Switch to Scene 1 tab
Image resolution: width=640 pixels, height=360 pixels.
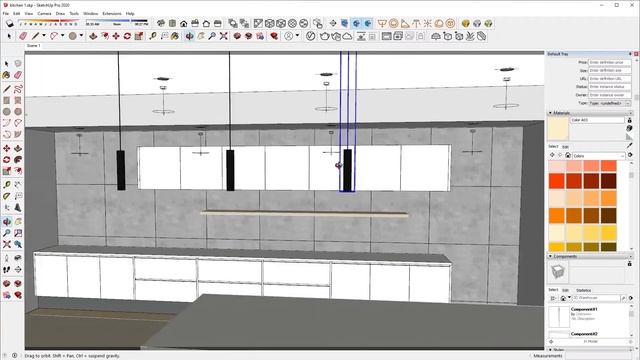(33, 46)
